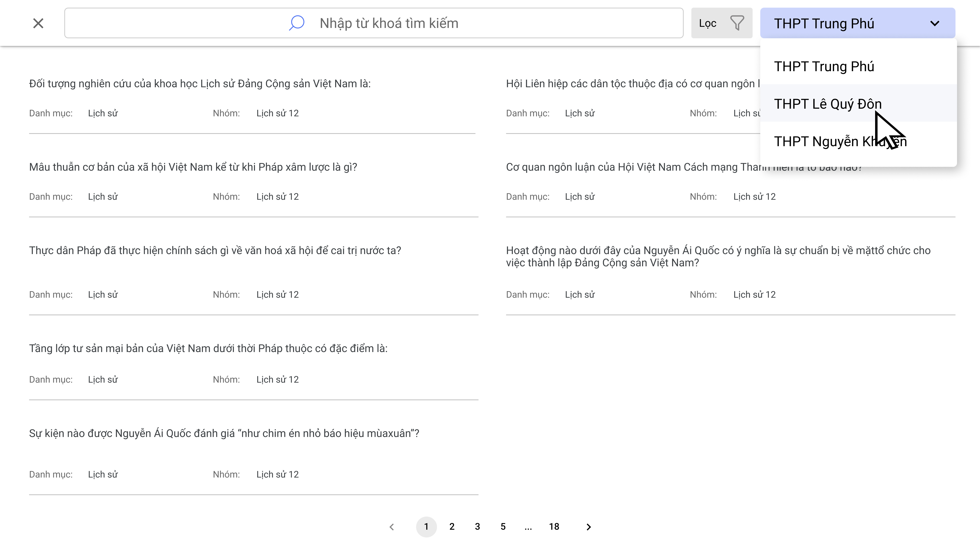This screenshot has width=980, height=551.
Task: Go to last page 18
Action: click(554, 527)
